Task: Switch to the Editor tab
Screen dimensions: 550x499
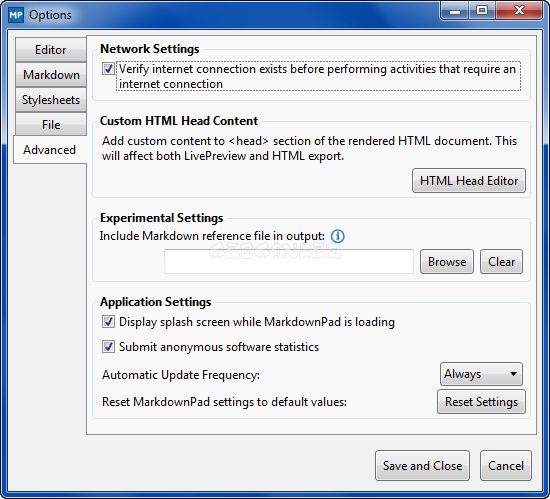Action: (51, 50)
